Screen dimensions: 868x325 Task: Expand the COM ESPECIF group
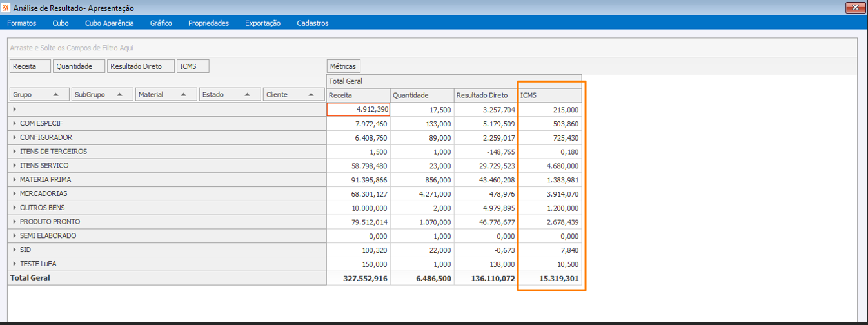tap(14, 123)
